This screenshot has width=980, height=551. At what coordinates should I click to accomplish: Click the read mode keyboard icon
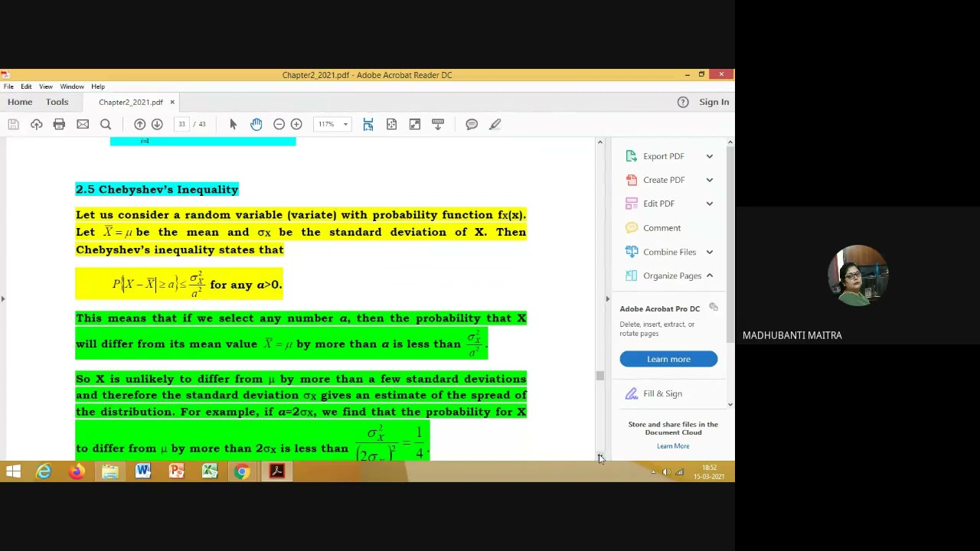click(438, 124)
